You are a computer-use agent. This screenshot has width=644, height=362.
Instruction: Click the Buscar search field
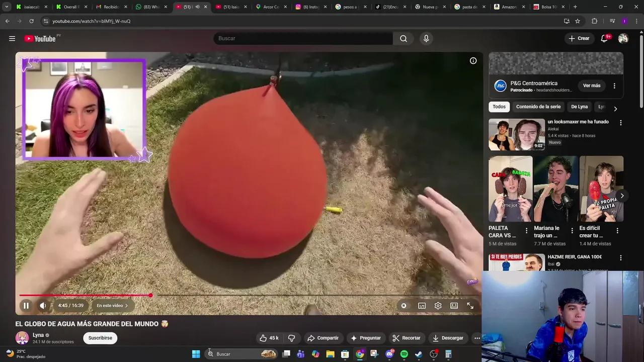303,39
